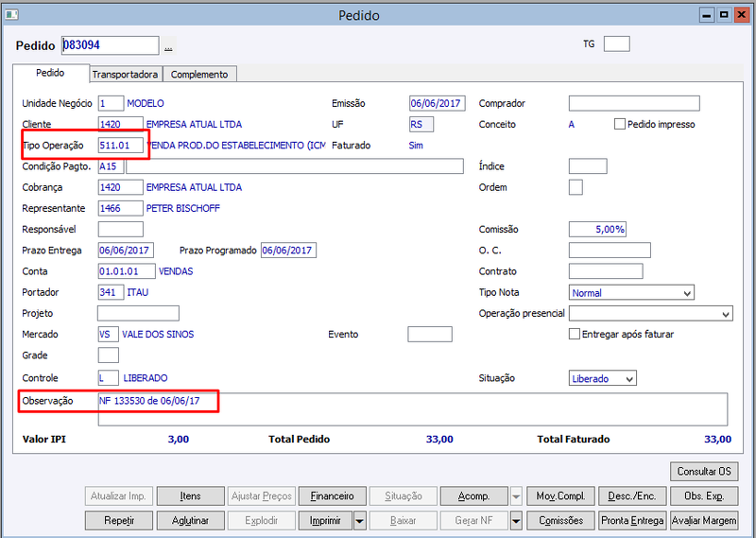Click the Valor IPI value 3,00
This screenshot has height=538, width=756.
pos(179,439)
